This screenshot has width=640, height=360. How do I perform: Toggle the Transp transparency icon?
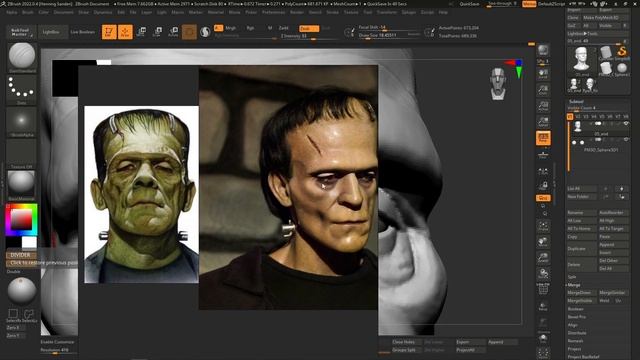543,306
